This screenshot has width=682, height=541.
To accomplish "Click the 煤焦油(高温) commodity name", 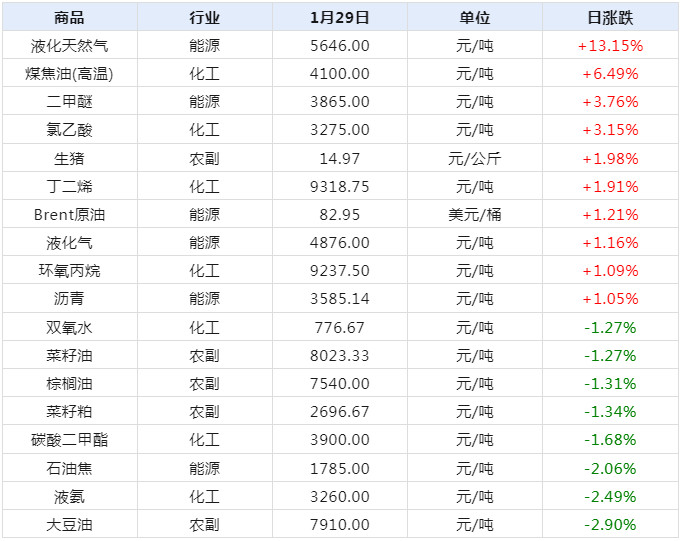I will 69,73.
